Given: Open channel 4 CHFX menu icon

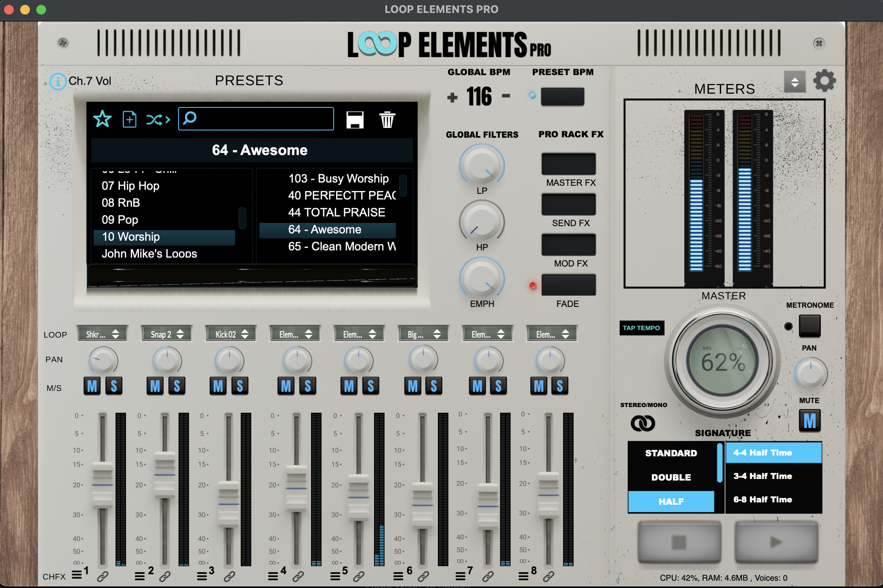Looking at the screenshot, I should click(x=273, y=576).
